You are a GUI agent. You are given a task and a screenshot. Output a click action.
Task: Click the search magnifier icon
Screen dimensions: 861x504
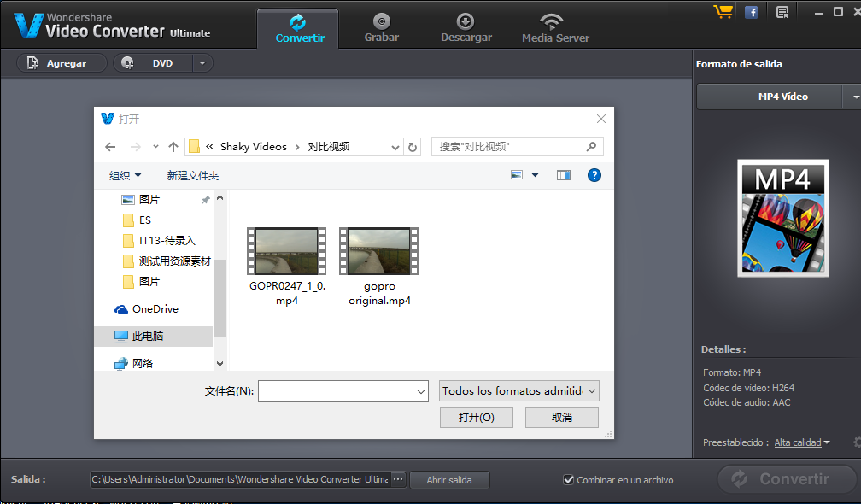(x=591, y=147)
